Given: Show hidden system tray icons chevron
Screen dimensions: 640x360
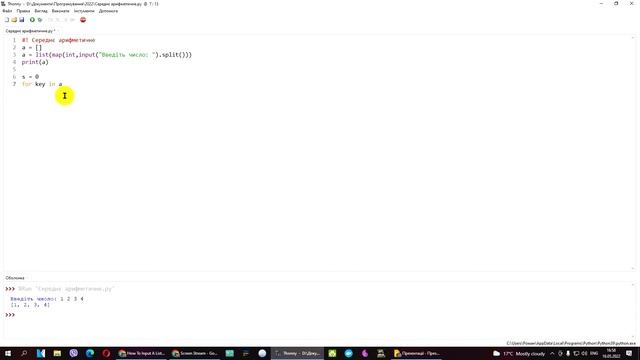Looking at the screenshot, I should pos(552,353).
